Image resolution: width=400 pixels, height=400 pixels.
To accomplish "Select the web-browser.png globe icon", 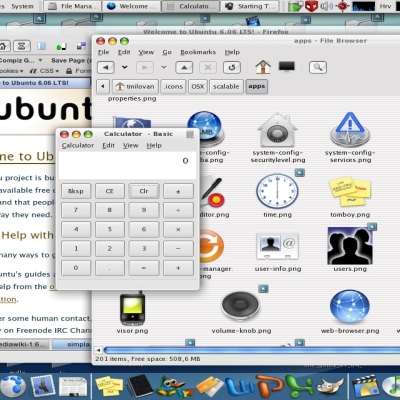I will click(350, 307).
